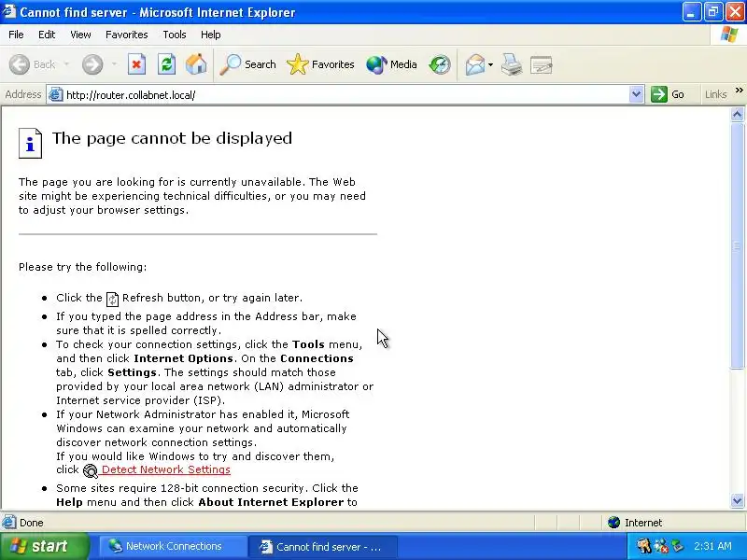Click the scrollbar up arrow
The image size is (747, 560).
coord(737,114)
